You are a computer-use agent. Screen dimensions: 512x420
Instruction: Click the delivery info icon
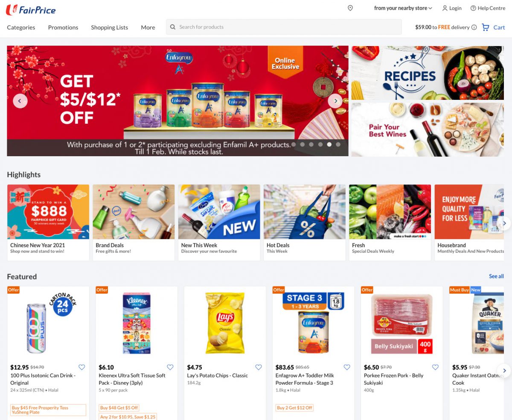474,27
